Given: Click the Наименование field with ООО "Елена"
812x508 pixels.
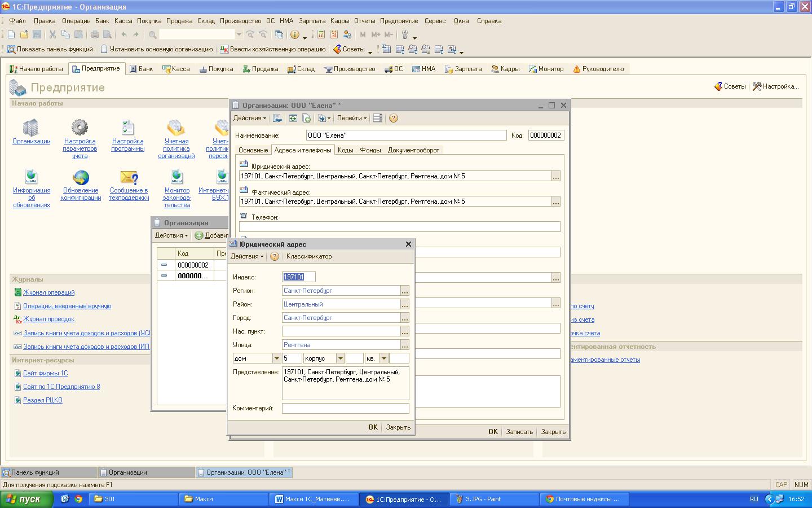Looking at the screenshot, I should coord(407,135).
